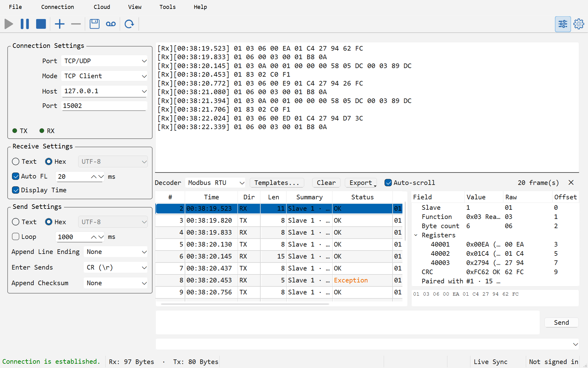
Task: Click the Export button
Action: pos(361,183)
